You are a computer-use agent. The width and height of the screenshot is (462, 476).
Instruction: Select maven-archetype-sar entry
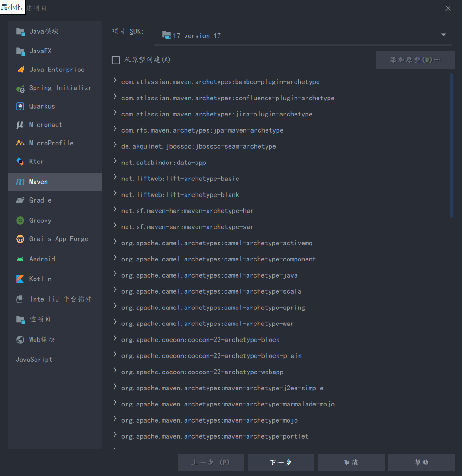coord(187,227)
